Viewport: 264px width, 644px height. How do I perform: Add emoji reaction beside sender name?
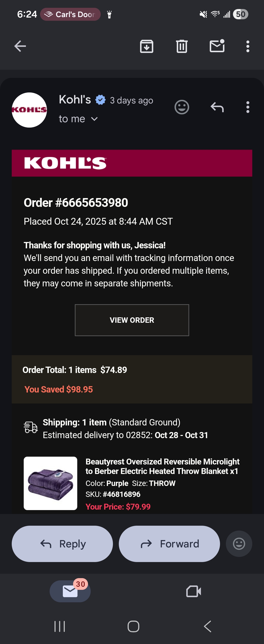tap(182, 107)
